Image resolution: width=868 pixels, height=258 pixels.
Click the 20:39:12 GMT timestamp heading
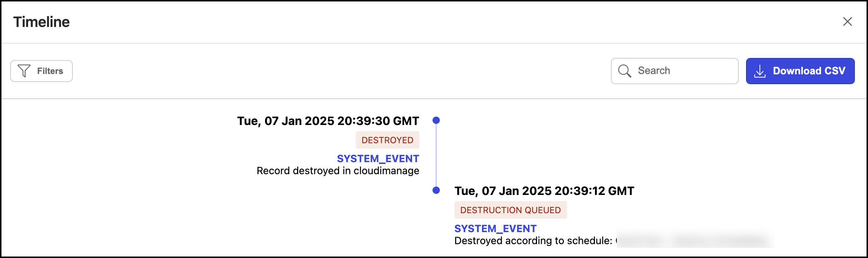[544, 191]
